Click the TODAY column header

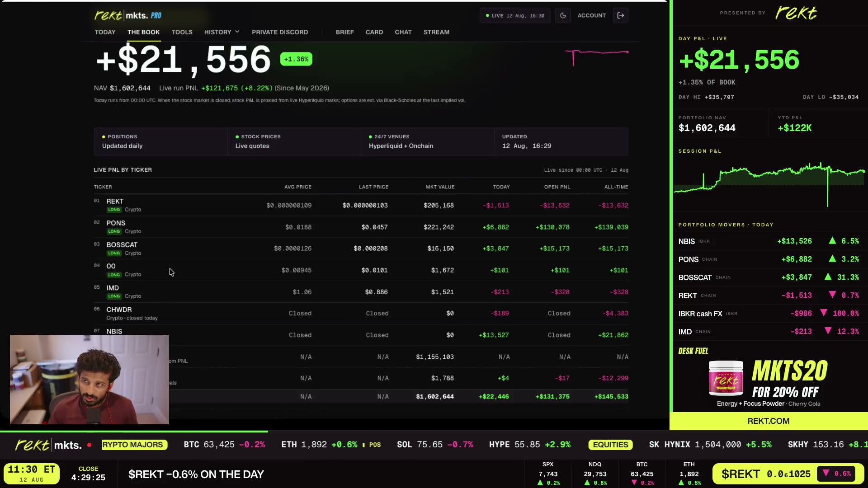point(501,187)
